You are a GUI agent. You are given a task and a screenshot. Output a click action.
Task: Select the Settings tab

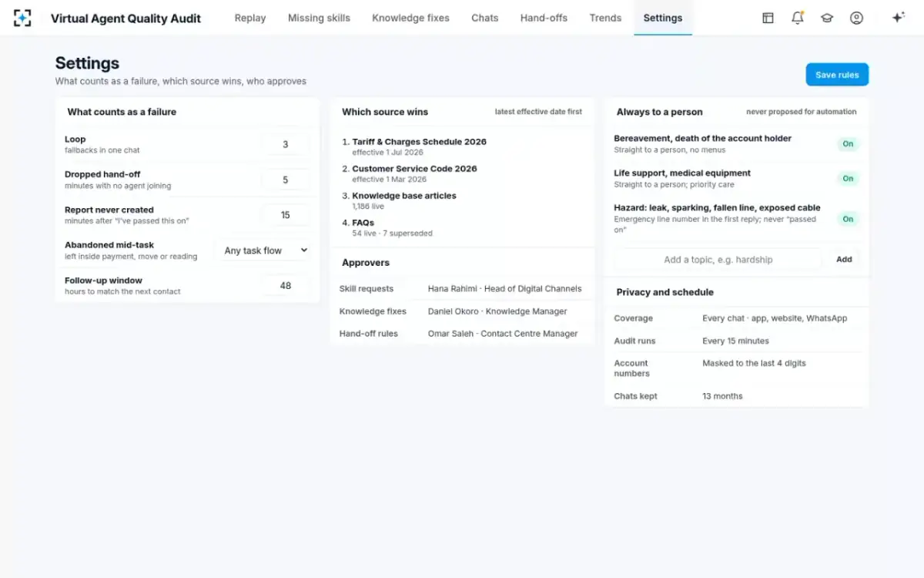tap(663, 18)
